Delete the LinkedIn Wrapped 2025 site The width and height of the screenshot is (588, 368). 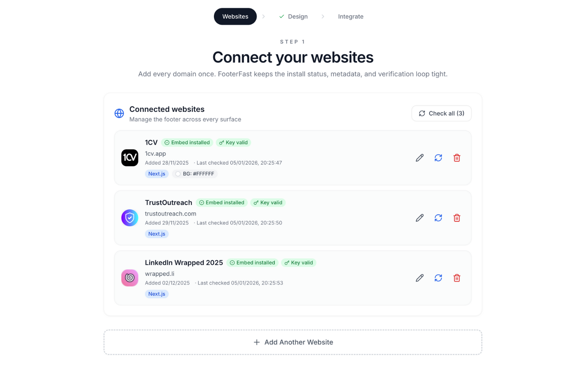(457, 278)
